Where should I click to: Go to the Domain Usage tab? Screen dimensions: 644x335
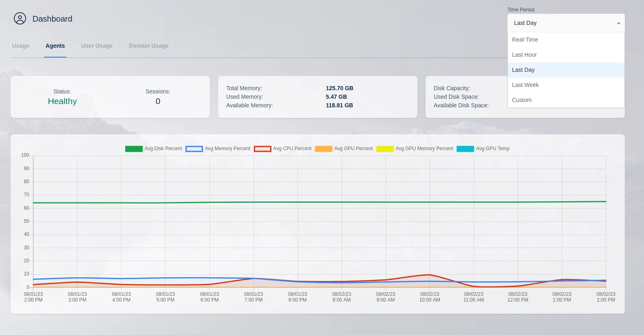tap(148, 46)
